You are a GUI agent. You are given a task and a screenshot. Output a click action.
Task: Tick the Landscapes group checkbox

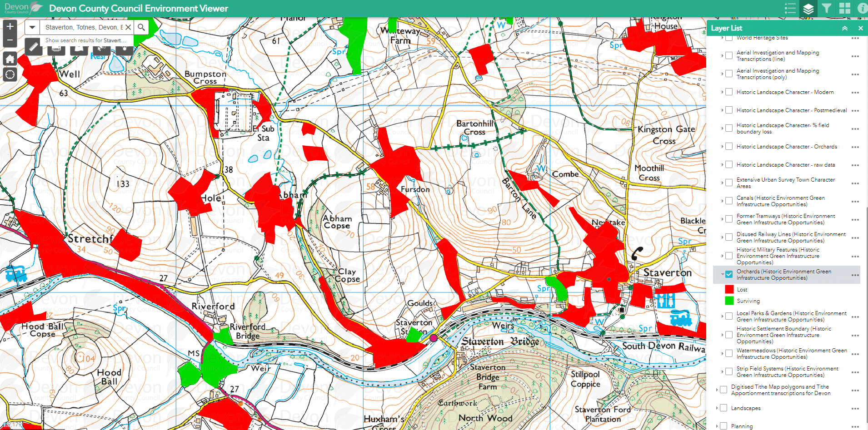pos(723,408)
